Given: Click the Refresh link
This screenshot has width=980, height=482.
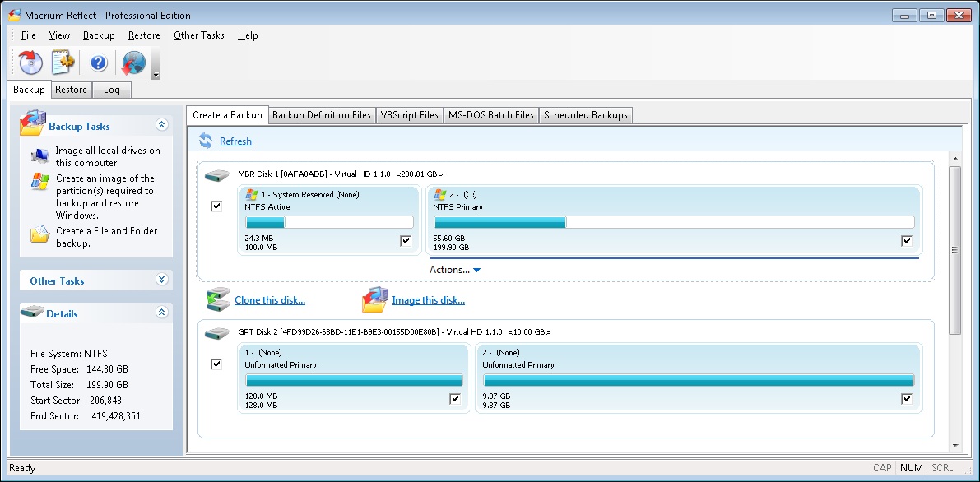Looking at the screenshot, I should coord(235,141).
